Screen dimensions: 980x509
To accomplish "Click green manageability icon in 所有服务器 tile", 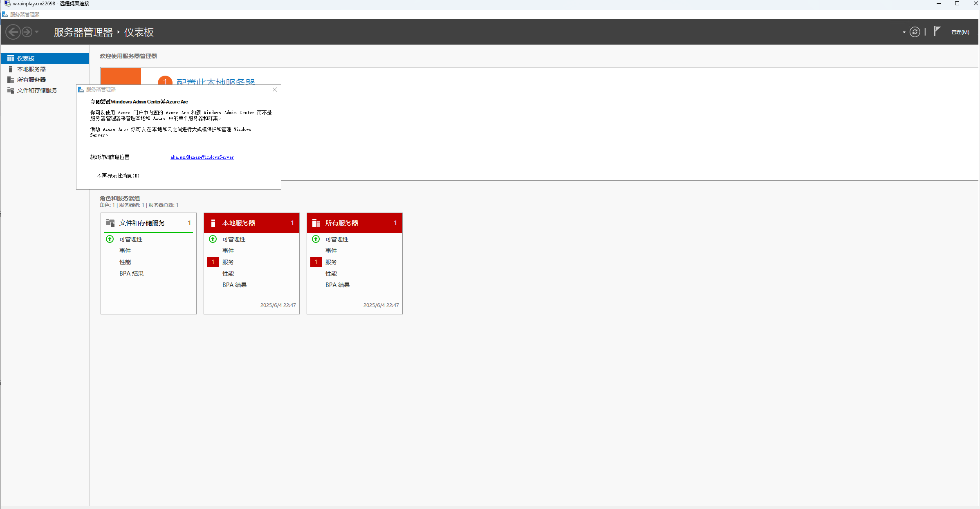I will (316, 239).
